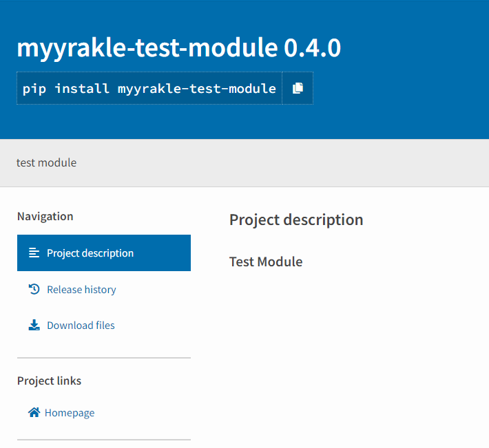This screenshot has width=489, height=448.
Task: Go to the Download files link text
Action: point(81,326)
